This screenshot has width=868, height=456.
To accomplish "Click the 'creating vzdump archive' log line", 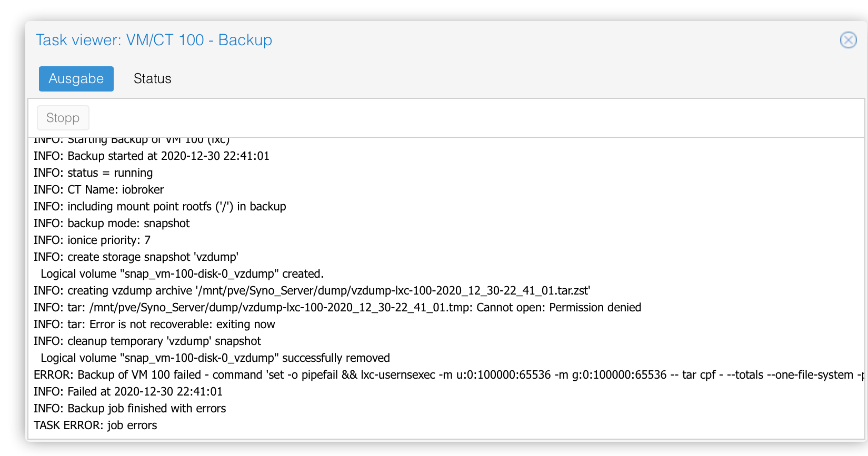I will [312, 291].
